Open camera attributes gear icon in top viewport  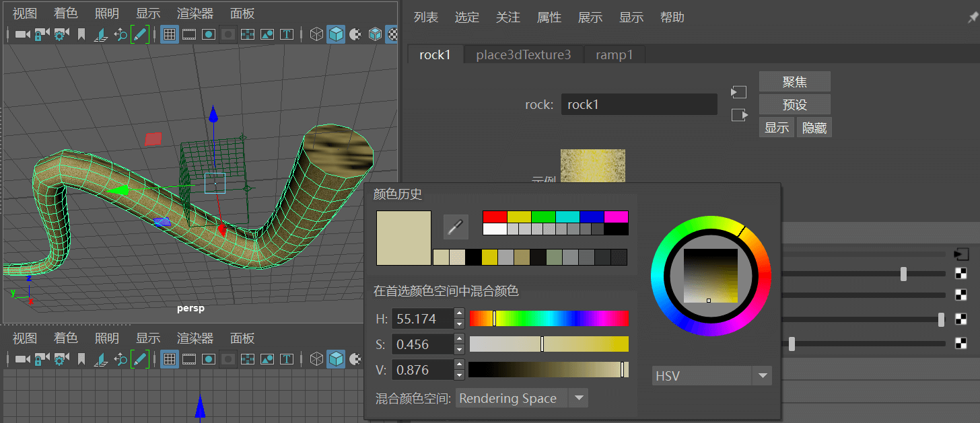pyautogui.click(x=61, y=34)
